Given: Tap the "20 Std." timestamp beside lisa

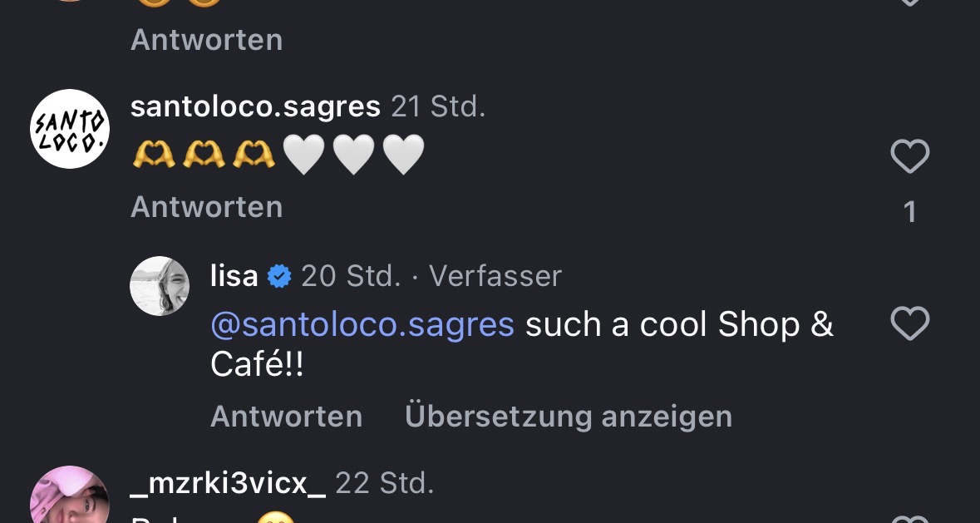Looking at the screenshot, I should (350, 276).
